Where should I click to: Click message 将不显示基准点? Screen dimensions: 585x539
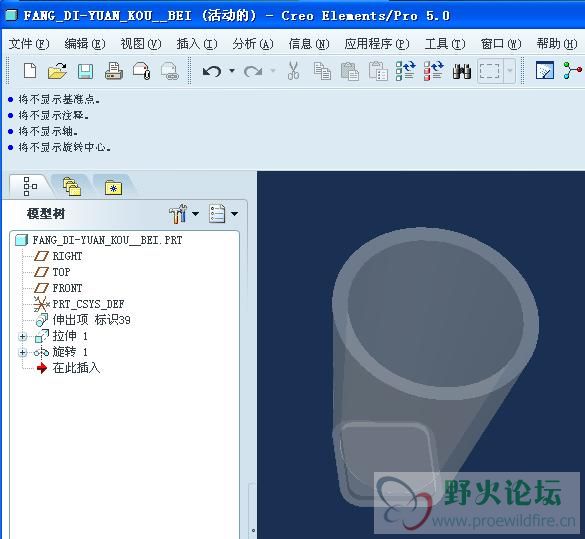(x=59, y=100)
